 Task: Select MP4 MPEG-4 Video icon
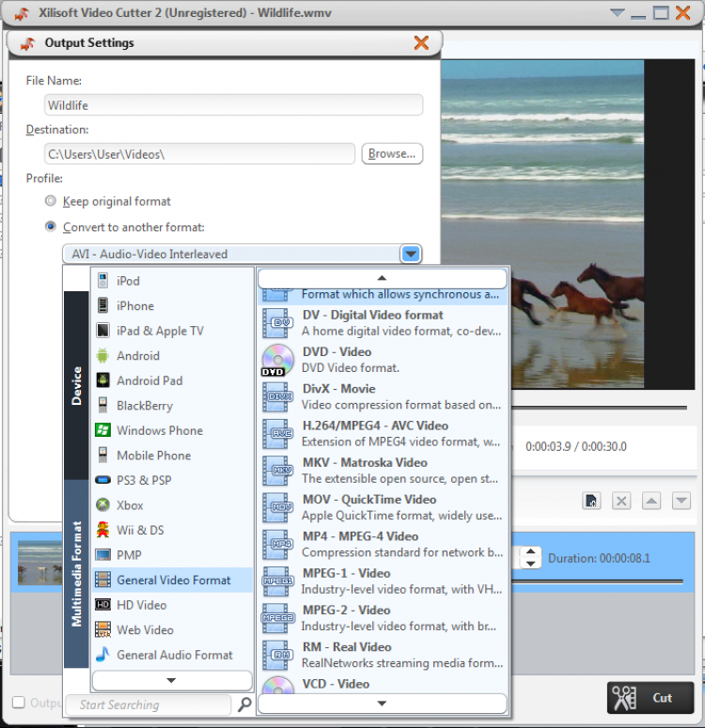(x=277, y=544)
